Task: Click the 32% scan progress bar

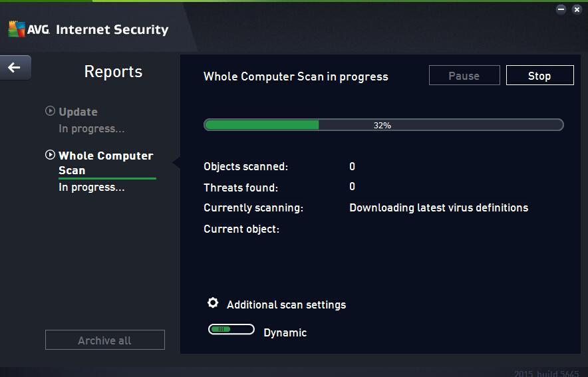Action: 384,125
